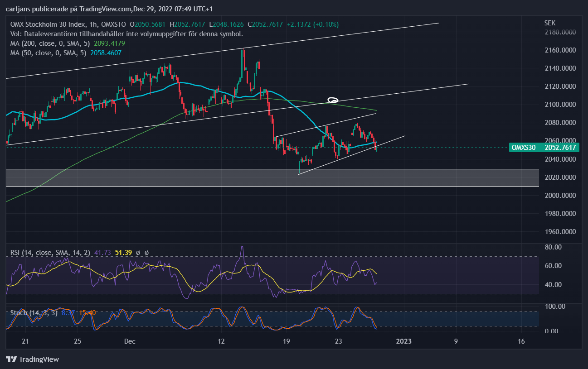Click the 12 date axis label
The image size is (588, 369).
pyautogui.click(x=221, y=341)
